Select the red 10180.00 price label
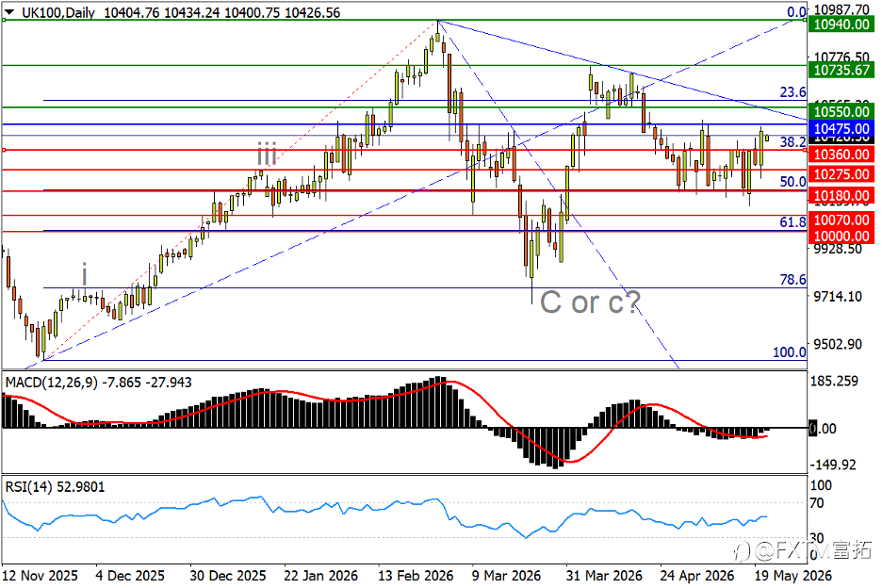Image resolution: width=882 pixels, height=588 pixels. (x=841, y=196)
